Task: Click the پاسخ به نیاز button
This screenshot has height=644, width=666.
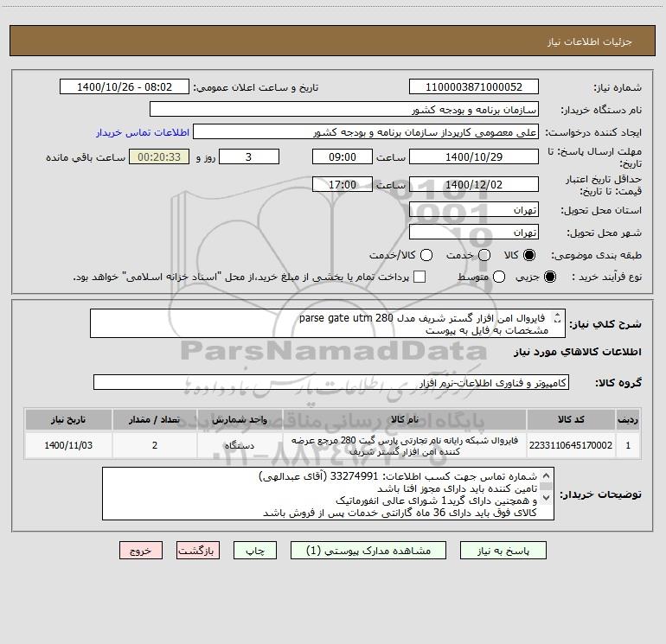Action: (503, 551)
